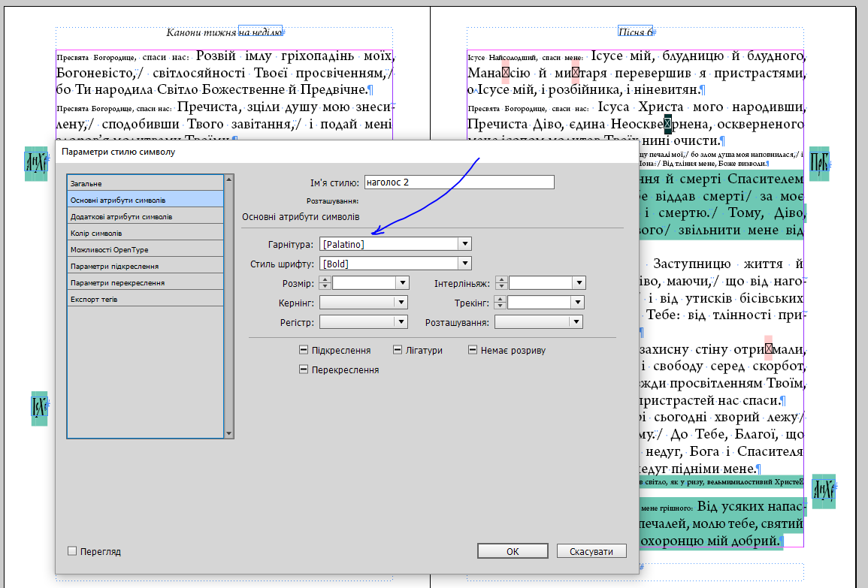The width and height of the screenshot is (868, 588).
Task: Click scroll-down arrow of category list
Action: [x=228, y=433]
